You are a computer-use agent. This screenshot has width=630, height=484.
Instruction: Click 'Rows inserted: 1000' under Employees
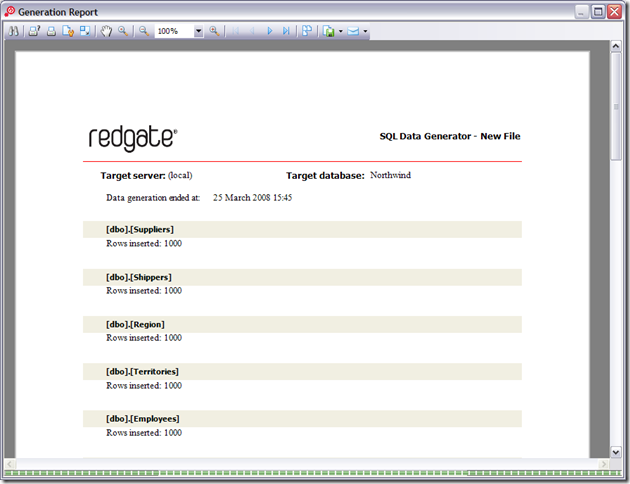[144, 433]
